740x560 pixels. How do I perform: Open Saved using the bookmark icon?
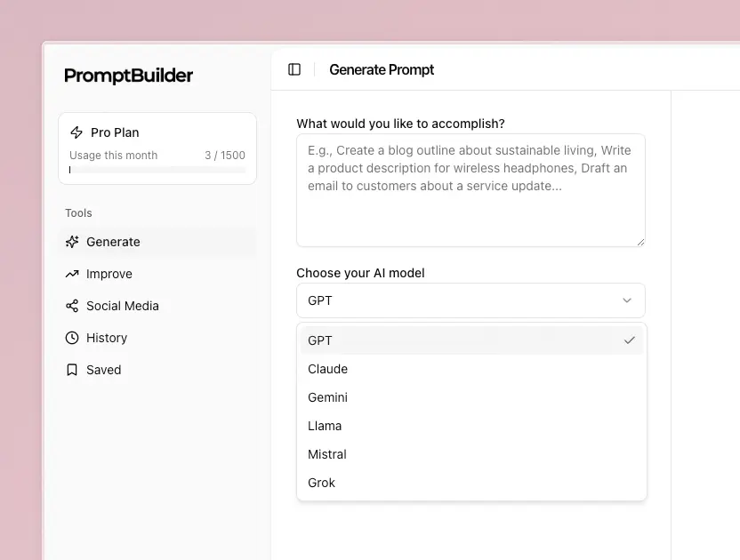[x=72, y=370]
